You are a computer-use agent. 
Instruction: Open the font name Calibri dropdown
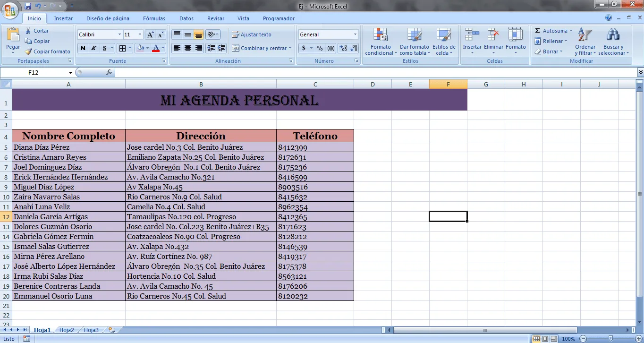click(x=119, y=34)
